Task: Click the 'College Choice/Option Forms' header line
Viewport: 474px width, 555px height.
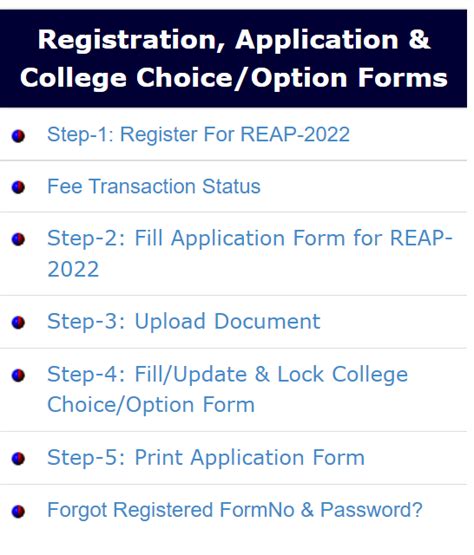Action: coord(234,78)
